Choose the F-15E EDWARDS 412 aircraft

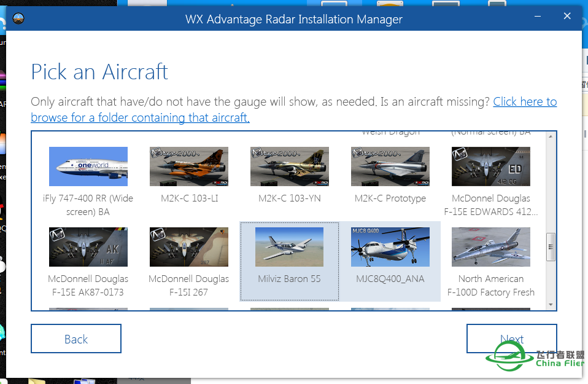point(490,167)
